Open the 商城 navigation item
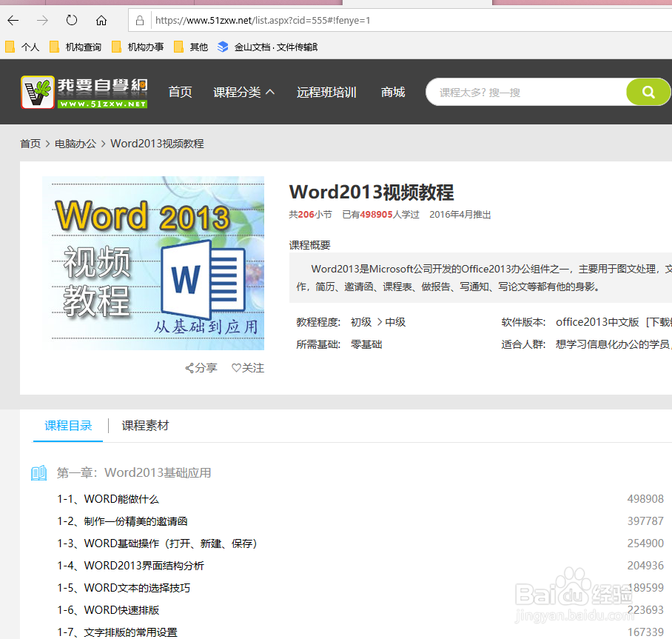This screenshot has width=672, height=639. pyautogui.click(x=393, y=93)
